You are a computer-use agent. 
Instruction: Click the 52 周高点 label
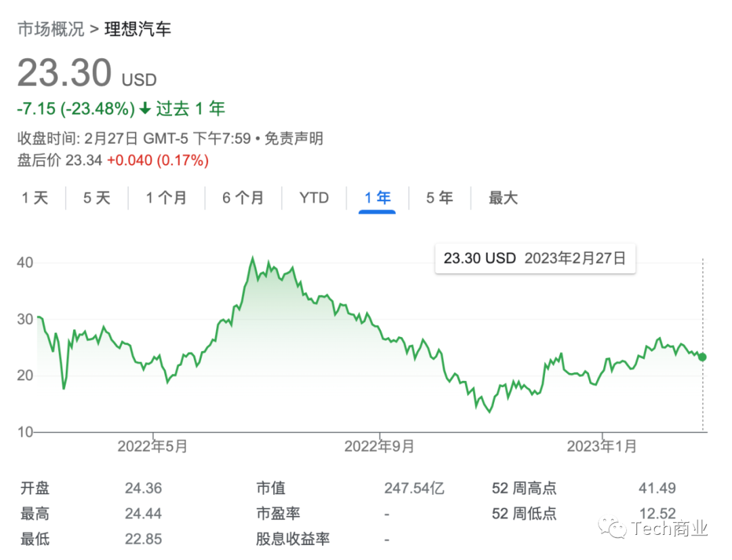tap(524, 488)
